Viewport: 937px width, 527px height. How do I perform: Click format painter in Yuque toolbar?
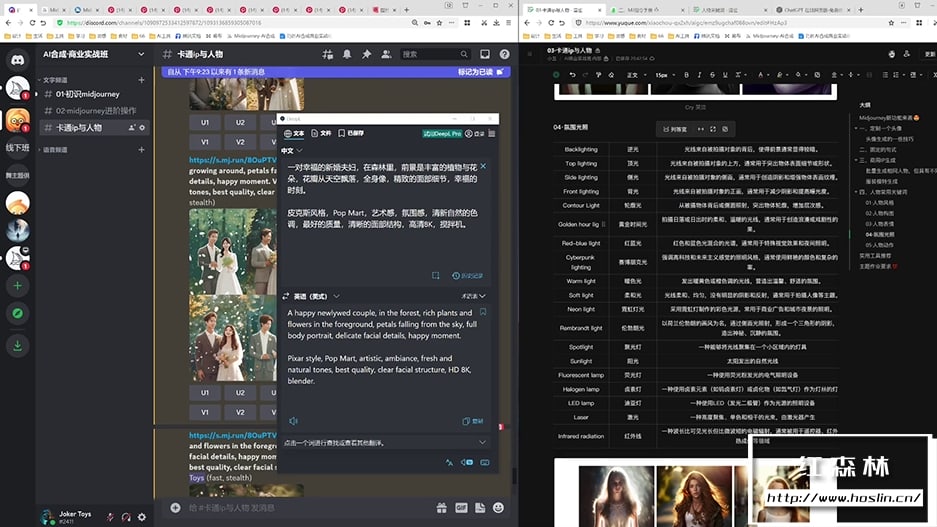pyautogui.click(x=598, y=75)
